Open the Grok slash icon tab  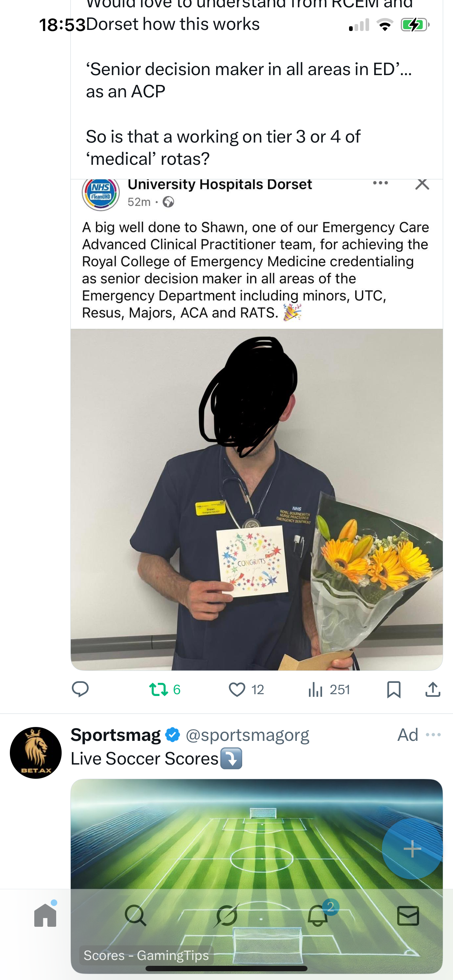226,915
